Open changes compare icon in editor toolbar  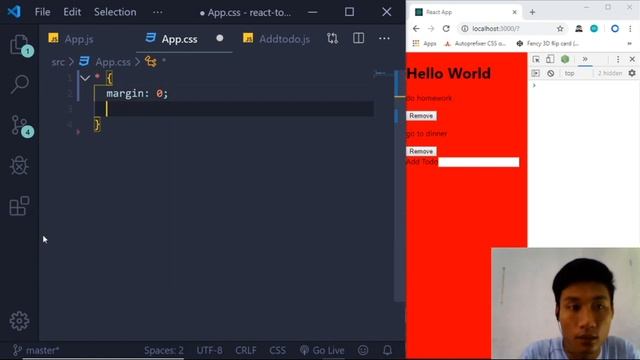pyautogui.click(x=332, y=38)
